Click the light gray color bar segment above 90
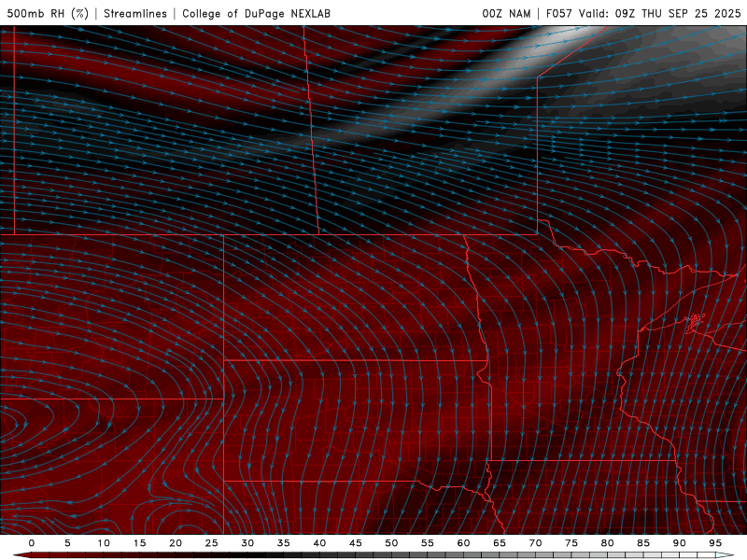The width and height of the screenshot is (747, 560). click(688, 555)
